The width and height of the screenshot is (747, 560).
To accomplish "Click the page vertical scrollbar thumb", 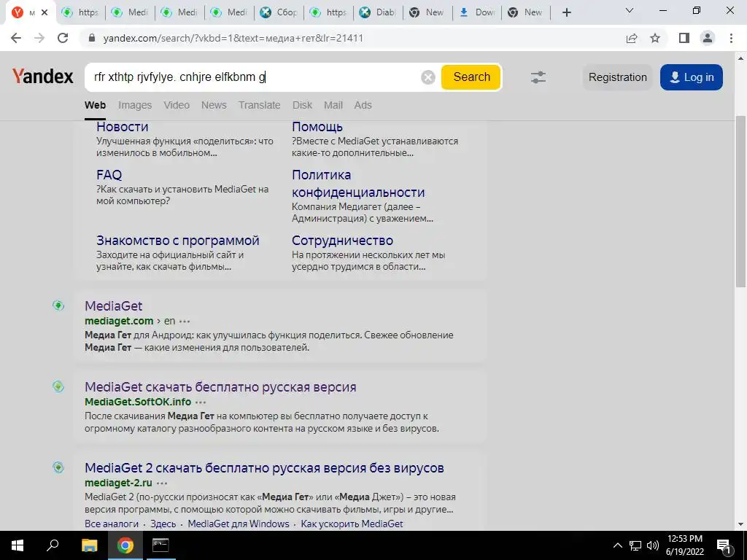I will 740,201.
